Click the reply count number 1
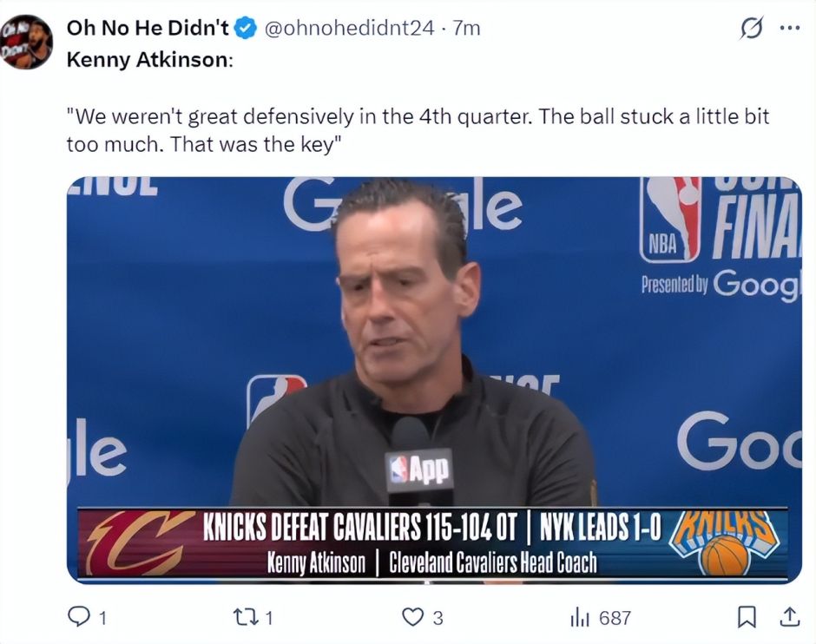Viewport: 816px width, 644px height. (x=103, y=619)
